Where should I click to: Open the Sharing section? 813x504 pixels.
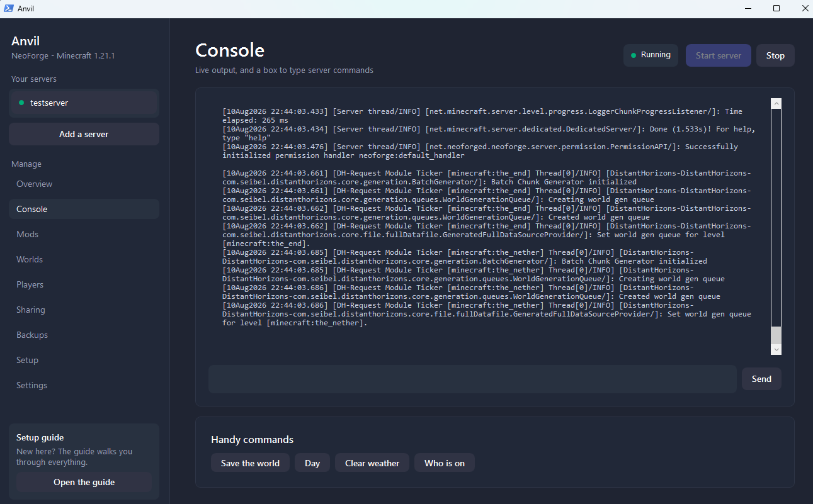[84, 310]
